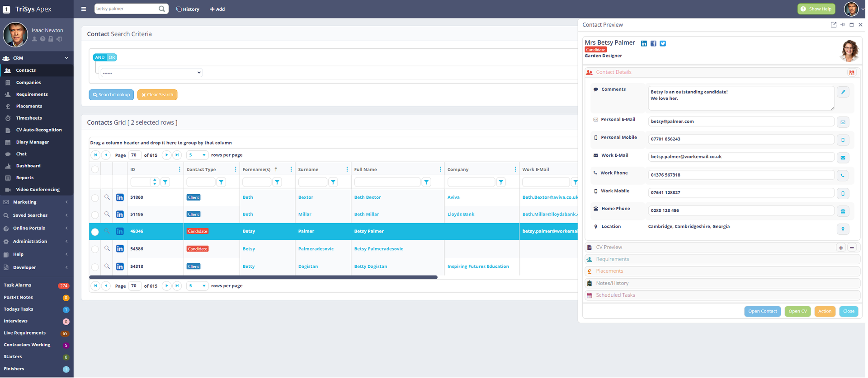Click the magnifier icon in Beth Bextor row
The image size is (868, 378).
[x=107, y=197]
